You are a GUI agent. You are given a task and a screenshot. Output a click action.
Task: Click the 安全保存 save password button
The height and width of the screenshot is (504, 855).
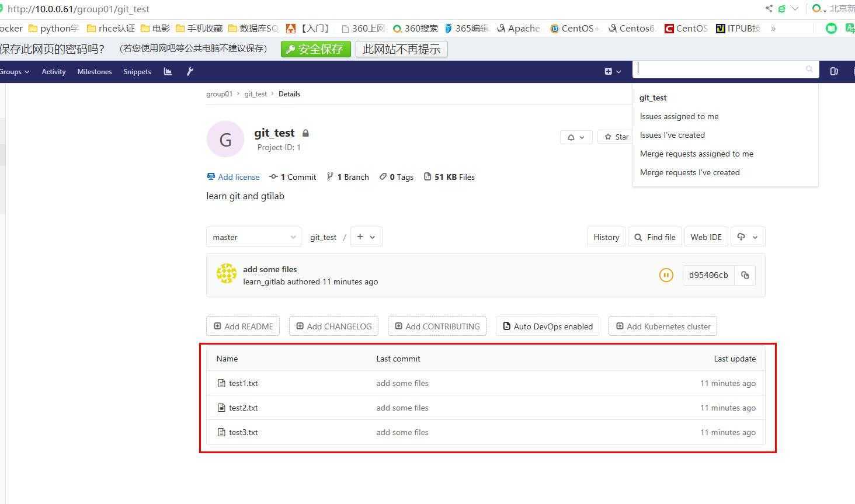pyautogui.click(x=316, y=49)
